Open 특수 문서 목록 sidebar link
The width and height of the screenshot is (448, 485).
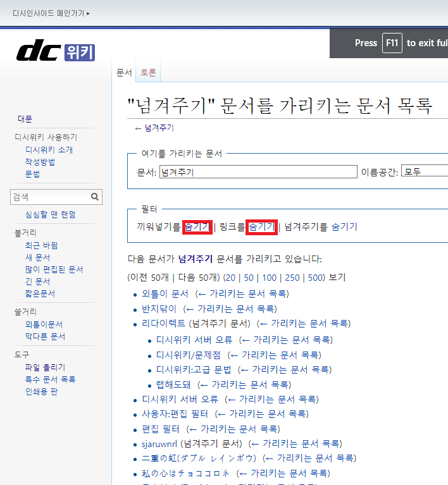50,379
